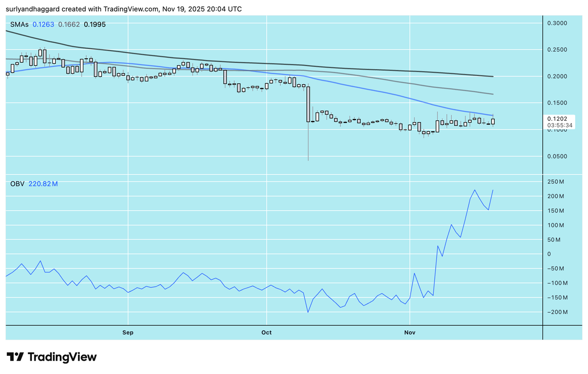This screenshot has height=374, width=588.
Task: Click the current price label 0.1202
Action: click(557, 119)
